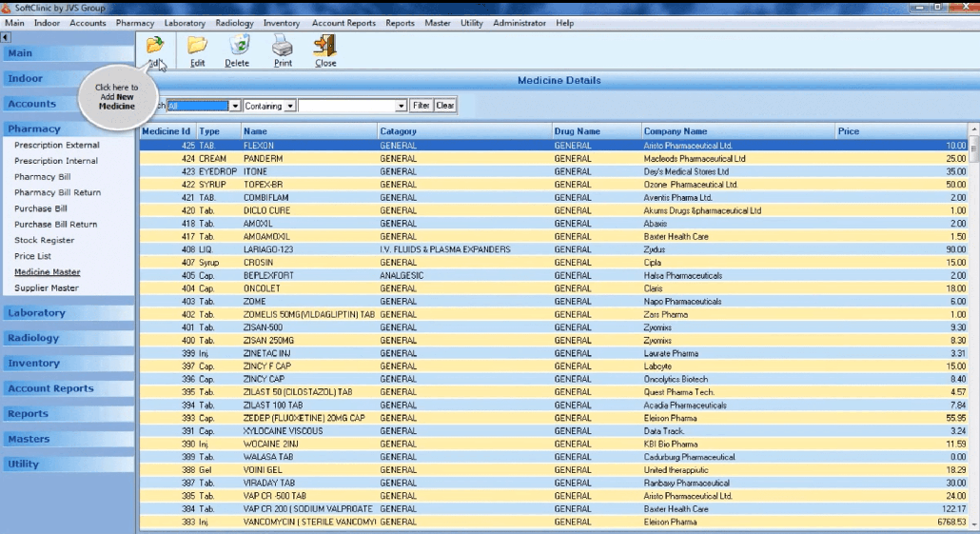Image resolution: width=980 pixels, height=534 pixels.
Task: Expand the Main sidebar section
Action: (67, 53)
